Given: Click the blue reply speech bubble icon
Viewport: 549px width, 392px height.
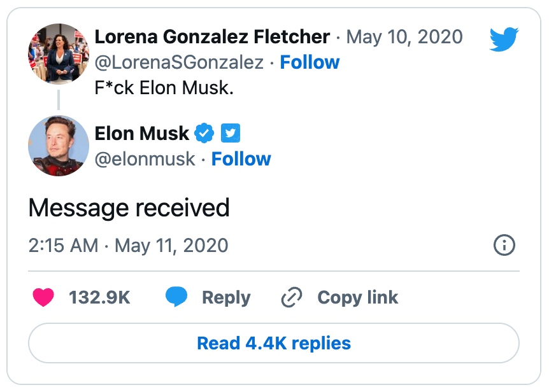Looking at the screenshot, I should pyautogui.click(x=177, y=297).
